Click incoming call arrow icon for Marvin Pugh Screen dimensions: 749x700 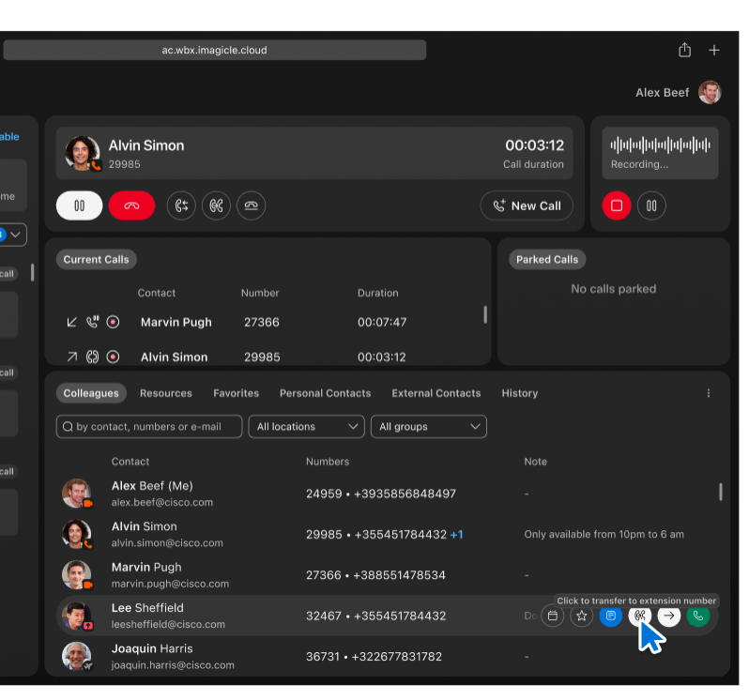point(71,322)
